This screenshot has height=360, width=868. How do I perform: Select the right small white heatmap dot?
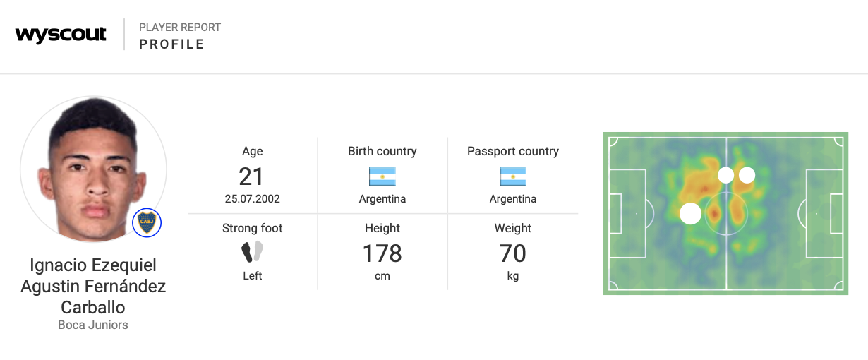coord(747,174)
